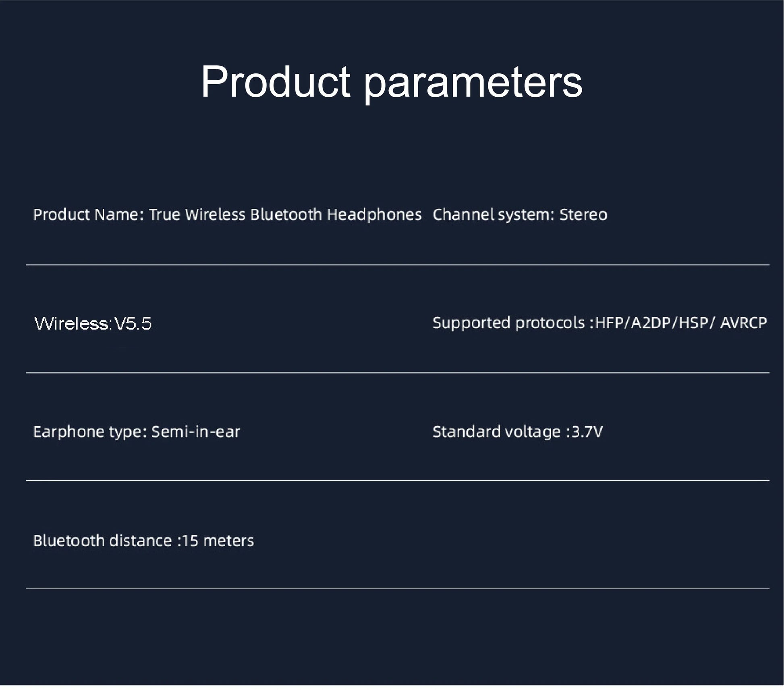784x699 pixels.
Task: Click True Wireless Bluetooth Headphones text
Action: tap(285, 215)
